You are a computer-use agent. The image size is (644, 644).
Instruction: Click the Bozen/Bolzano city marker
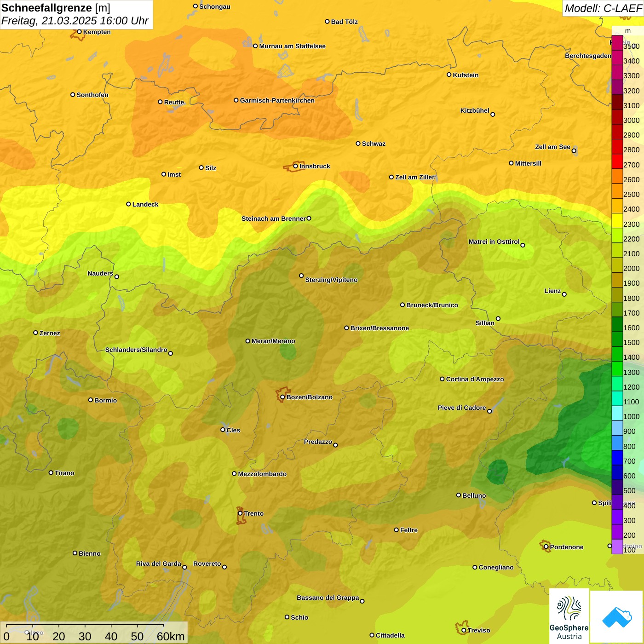283,397
